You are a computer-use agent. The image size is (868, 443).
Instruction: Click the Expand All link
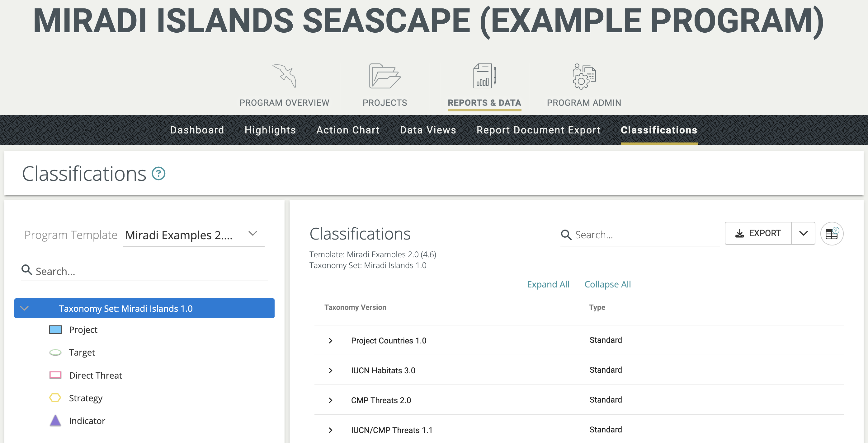pos(548,284)
